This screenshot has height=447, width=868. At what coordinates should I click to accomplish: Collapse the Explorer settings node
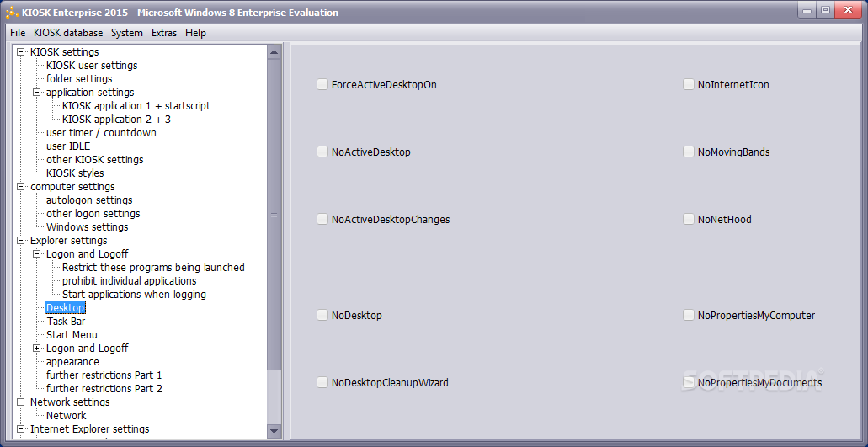pos(21,241)
